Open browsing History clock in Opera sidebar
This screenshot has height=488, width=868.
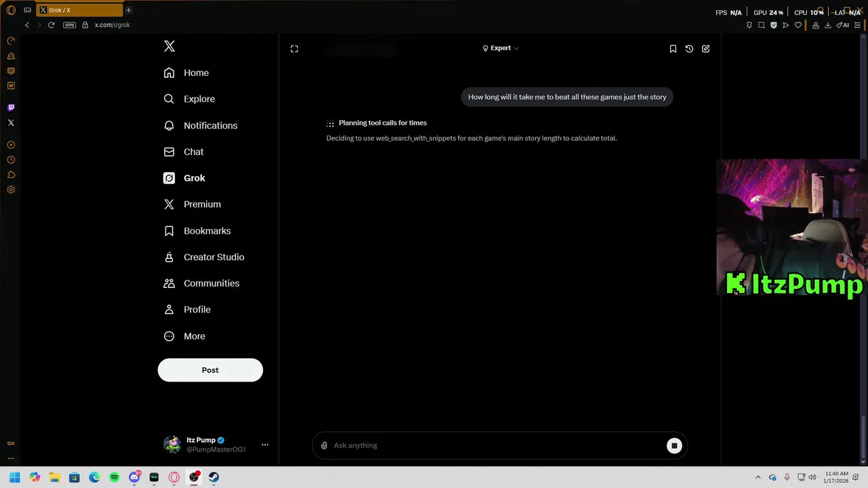[11, 160]
